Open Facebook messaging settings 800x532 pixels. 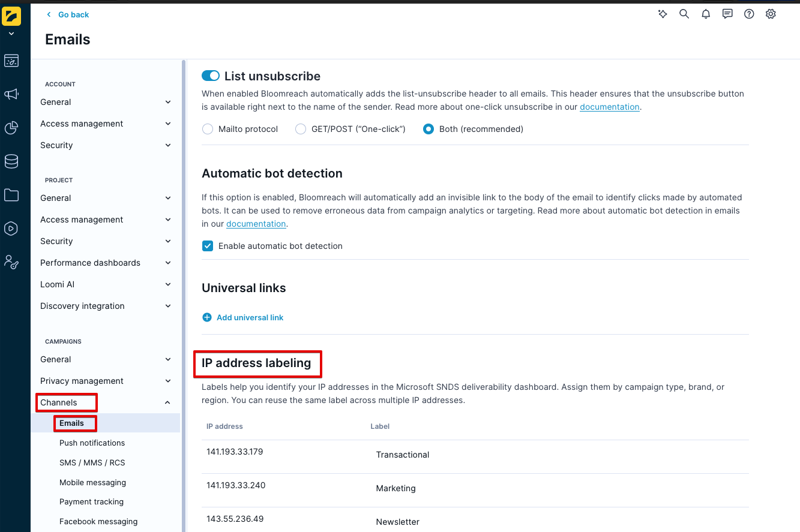pos(98,521)
